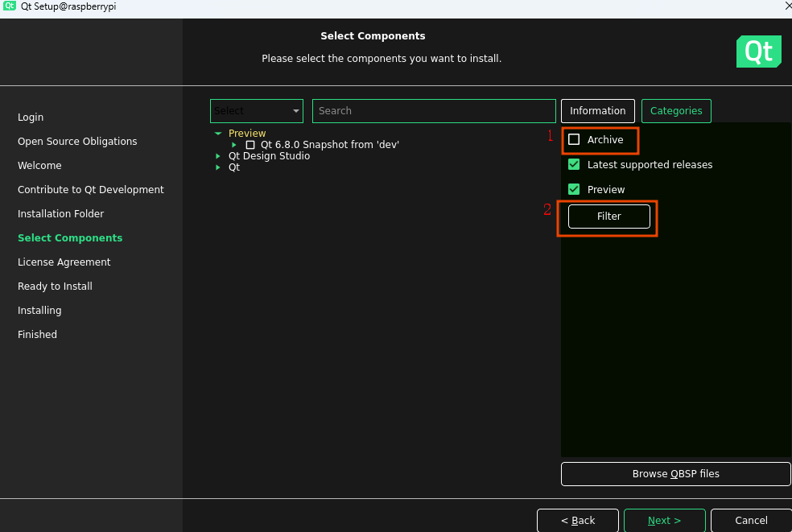The image size is (792, 532).
Task: Uncheck the Preview category checkbox
Action: pos(574,189)
